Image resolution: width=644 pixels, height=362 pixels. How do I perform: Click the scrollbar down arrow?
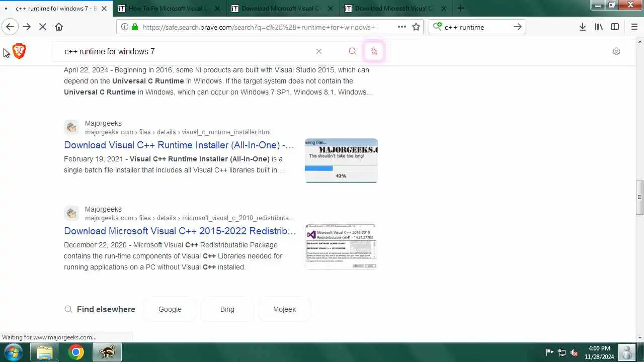(640, 337)
